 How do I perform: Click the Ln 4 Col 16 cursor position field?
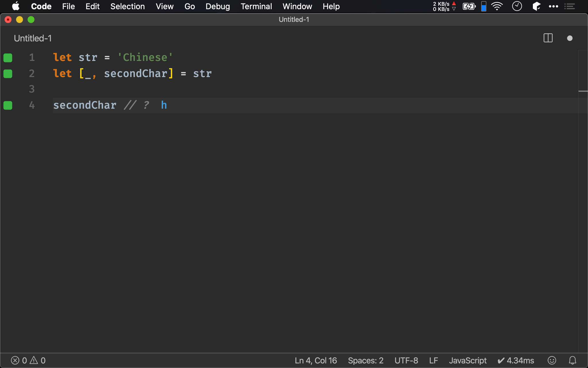pyautogui.click(x=315, y=360)
